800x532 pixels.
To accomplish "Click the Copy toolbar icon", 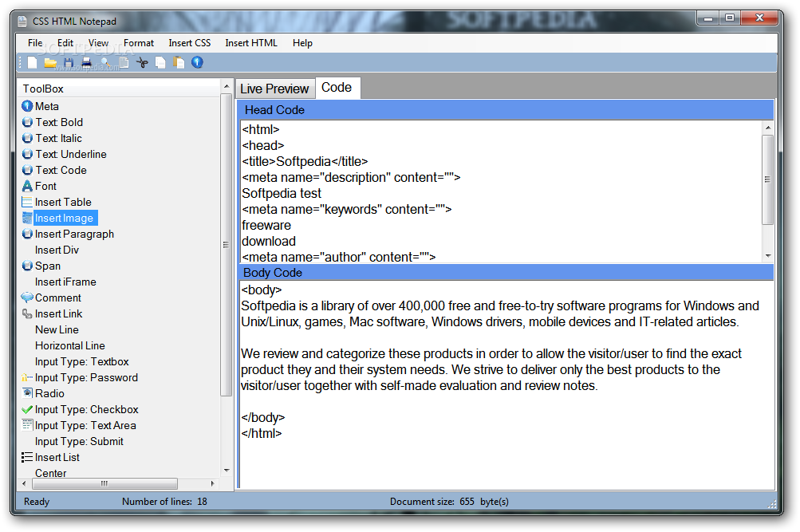I will (x=160, y=63).
